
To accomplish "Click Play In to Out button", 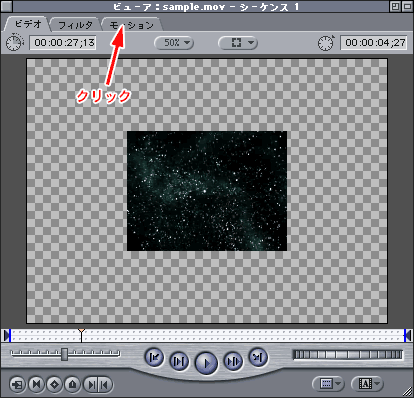I will coord(179,361).
